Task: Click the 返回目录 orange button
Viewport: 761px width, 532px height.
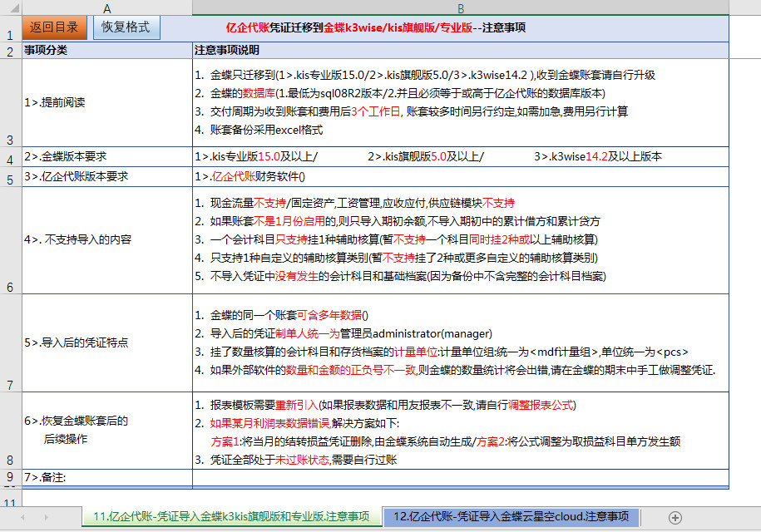Action: (x=54, y=27)
